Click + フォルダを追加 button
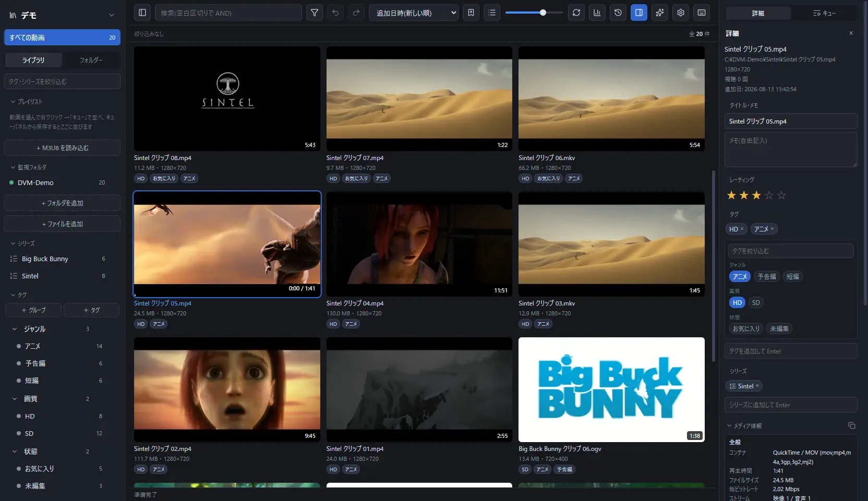 click(62, 203)
